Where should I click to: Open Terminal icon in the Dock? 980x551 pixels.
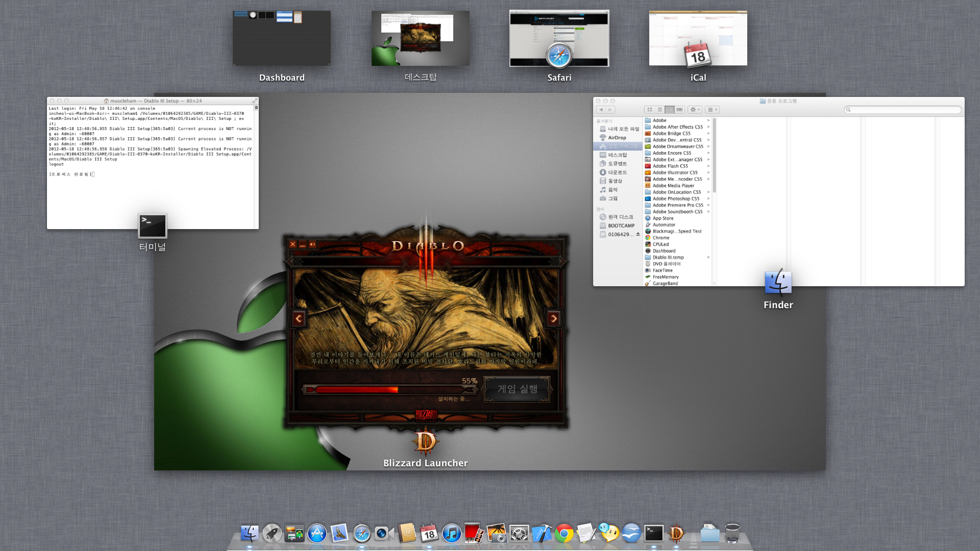click(x=654, y=534)
